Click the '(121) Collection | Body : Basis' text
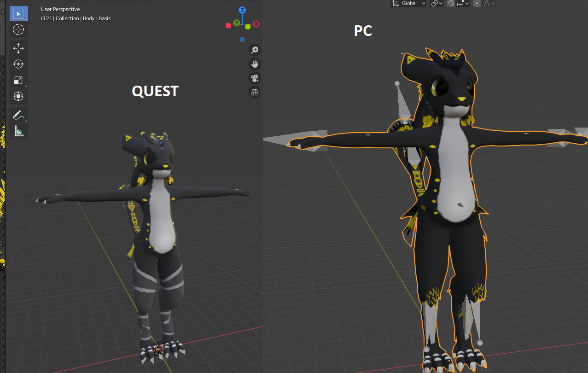The height and width of the screenshot is (373, 588). (76, 18)
